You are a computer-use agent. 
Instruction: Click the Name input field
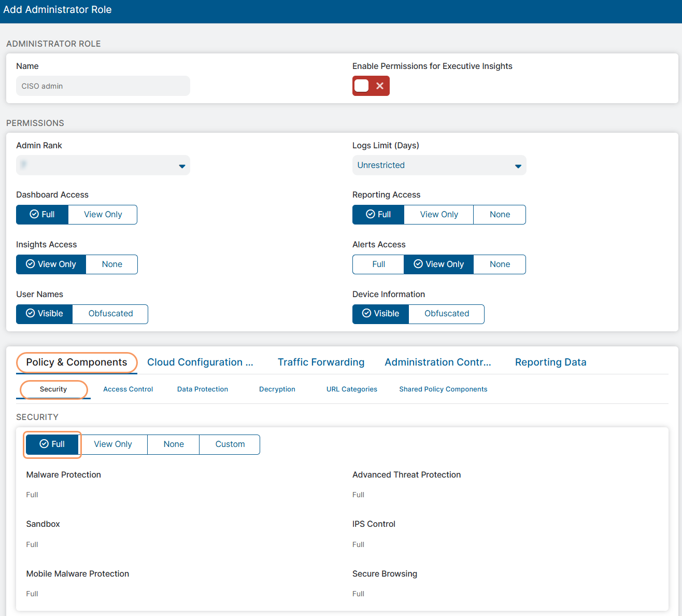click(x=103, y=86)
